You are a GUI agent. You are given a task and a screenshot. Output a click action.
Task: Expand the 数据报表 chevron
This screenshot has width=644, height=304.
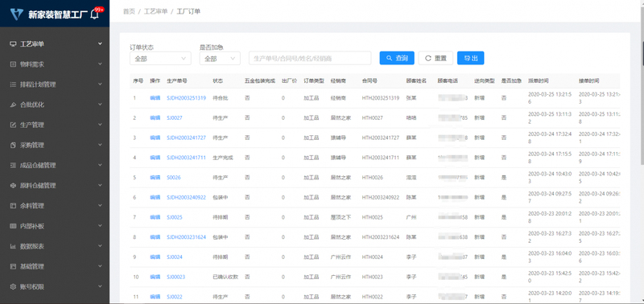tap(100, 246)
